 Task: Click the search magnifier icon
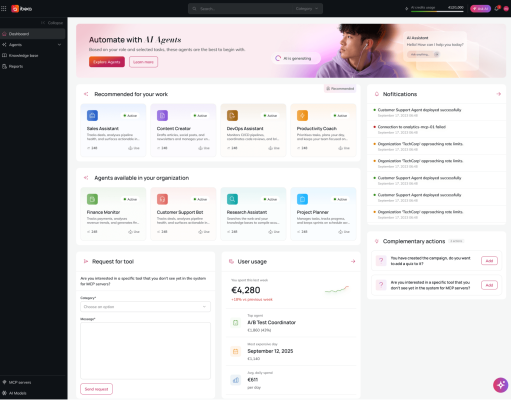point(194,9)
